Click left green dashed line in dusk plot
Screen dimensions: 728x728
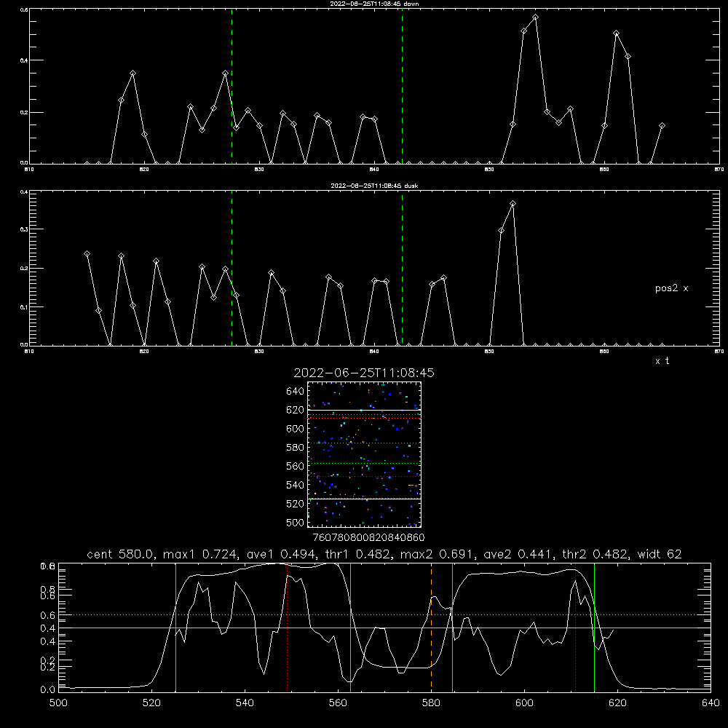click(x=232, y=268)
